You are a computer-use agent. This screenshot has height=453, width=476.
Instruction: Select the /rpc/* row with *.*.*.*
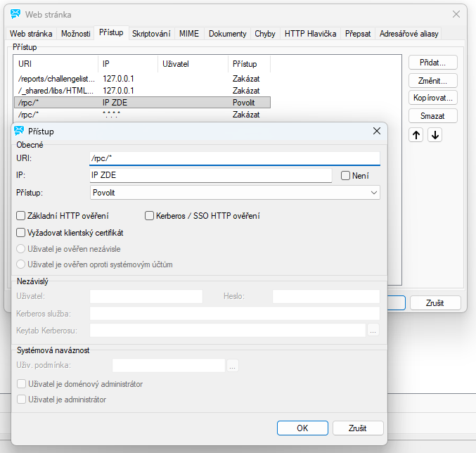tap(142, 115)
